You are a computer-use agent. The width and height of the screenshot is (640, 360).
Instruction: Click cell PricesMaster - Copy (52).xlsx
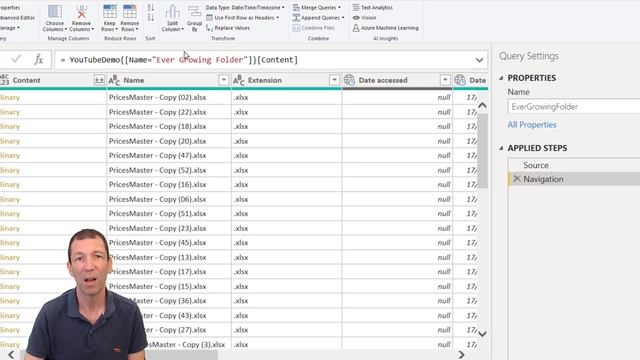coord(169,170)
